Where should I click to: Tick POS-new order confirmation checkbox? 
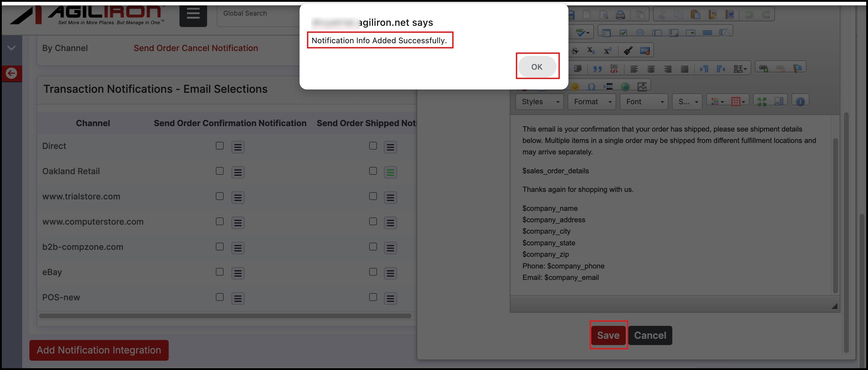[x=220, y=297]
